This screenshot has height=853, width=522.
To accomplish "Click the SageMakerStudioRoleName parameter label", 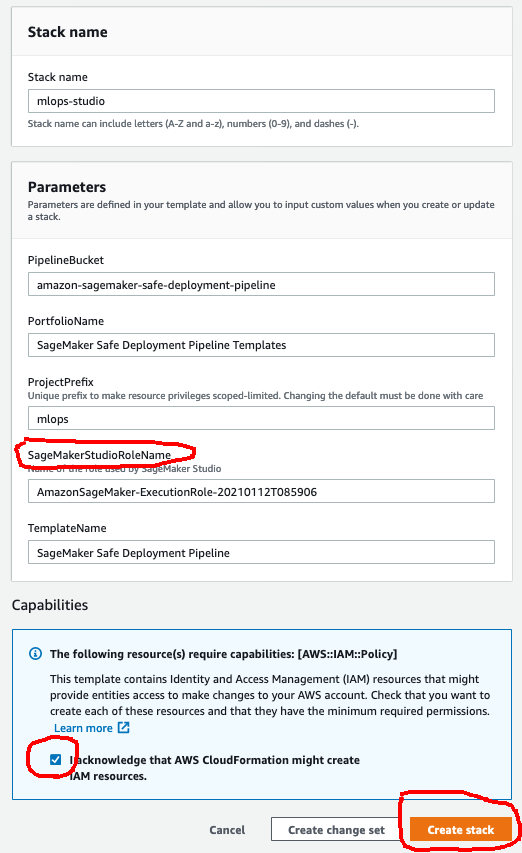I will coord(100,455).
